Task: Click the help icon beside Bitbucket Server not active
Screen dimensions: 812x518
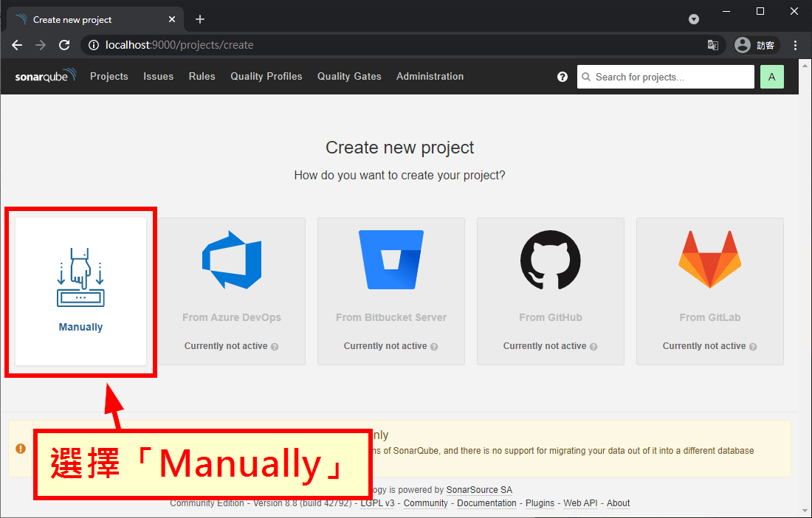Action: [434, 347]
